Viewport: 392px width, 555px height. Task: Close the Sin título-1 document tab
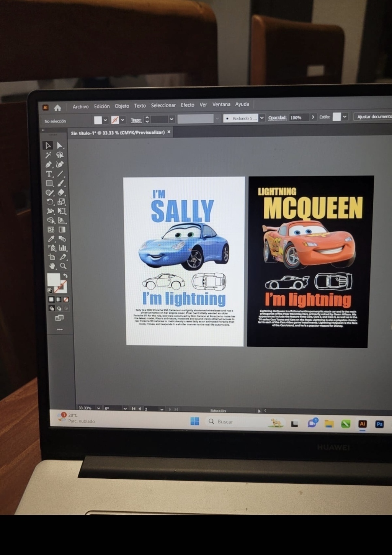click(169, 132)
